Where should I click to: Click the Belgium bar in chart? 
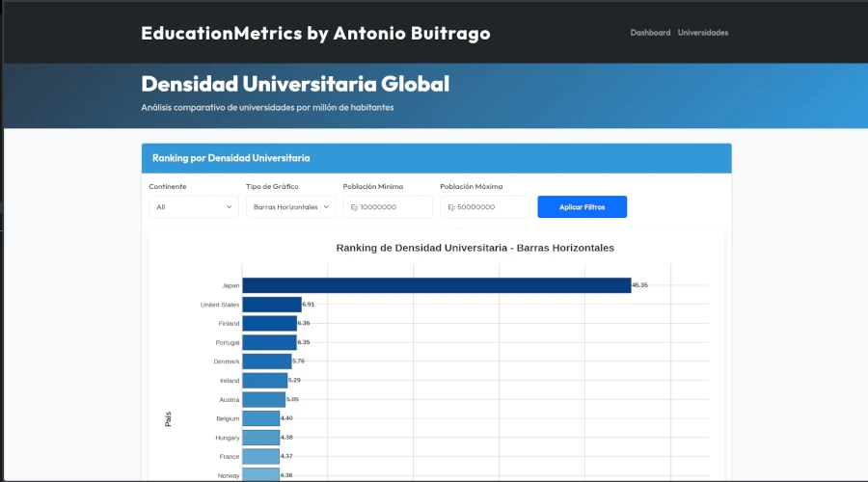coord(260,418)
